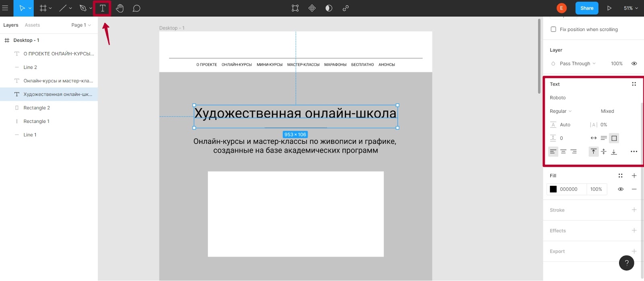Select the Text tool

click(x=103, y=8)
